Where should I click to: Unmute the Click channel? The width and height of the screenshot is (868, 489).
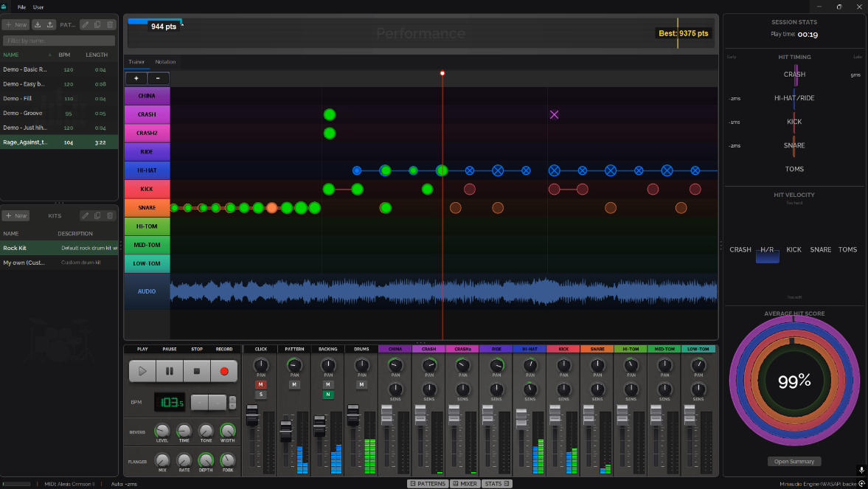point(260,384)
